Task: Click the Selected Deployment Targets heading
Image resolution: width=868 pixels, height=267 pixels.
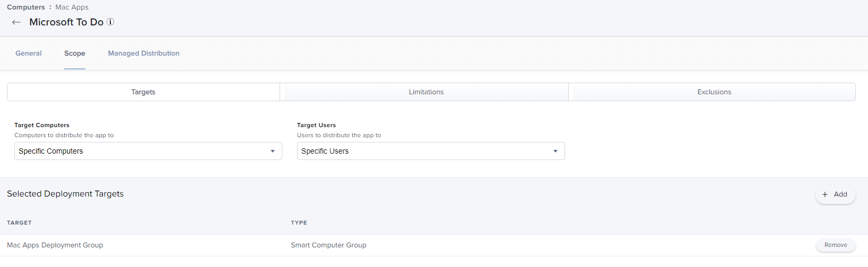Action: coord(65,194)
